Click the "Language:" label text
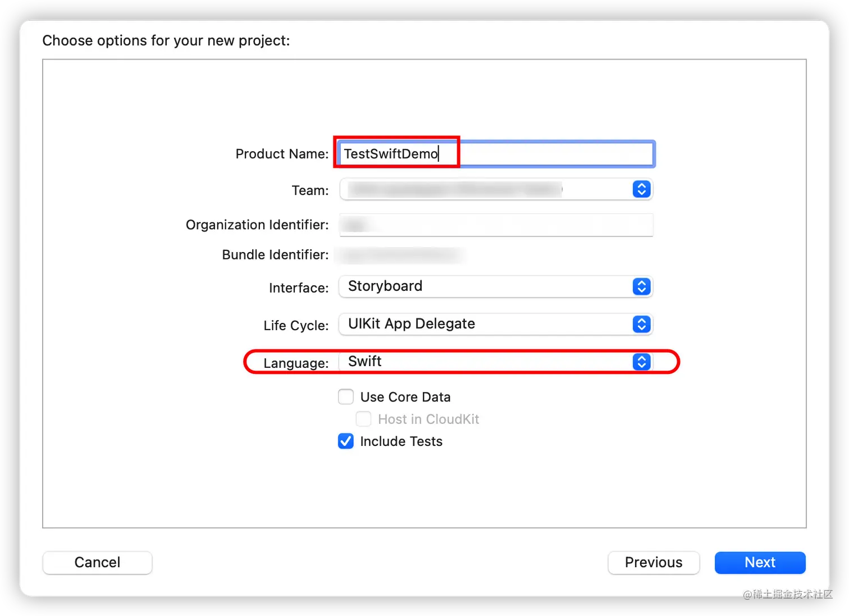849x616 pixels. tap(296, 363)
